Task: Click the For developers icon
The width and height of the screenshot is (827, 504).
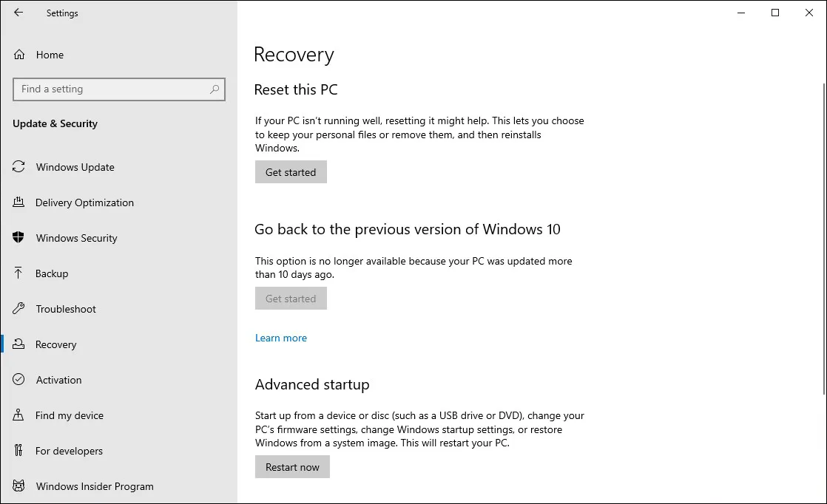Action: (18, 451)
